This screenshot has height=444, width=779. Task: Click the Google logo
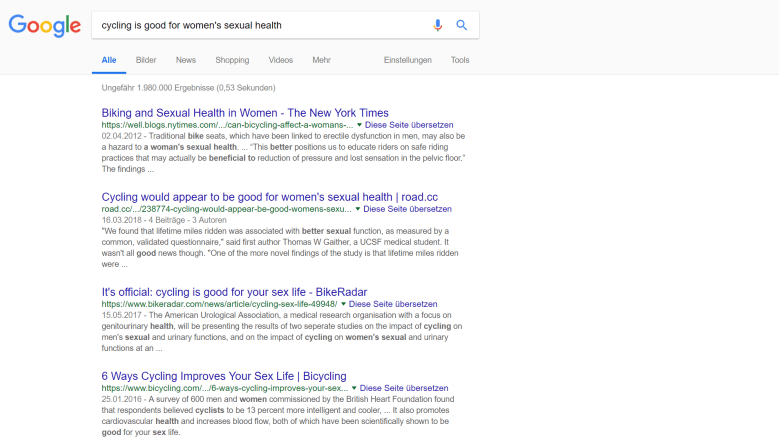[45, 26]
